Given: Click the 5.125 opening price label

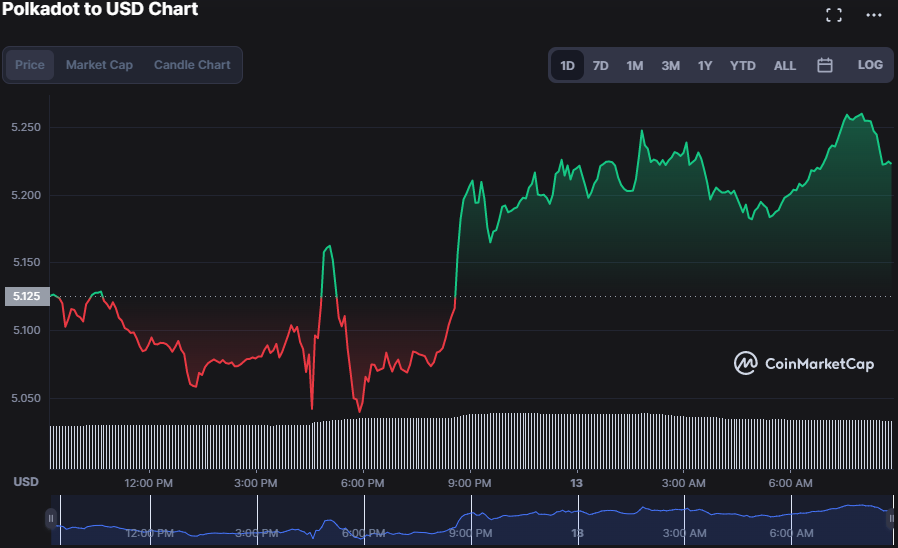Looking at the screenshot, I should click(x=25, y=296).
